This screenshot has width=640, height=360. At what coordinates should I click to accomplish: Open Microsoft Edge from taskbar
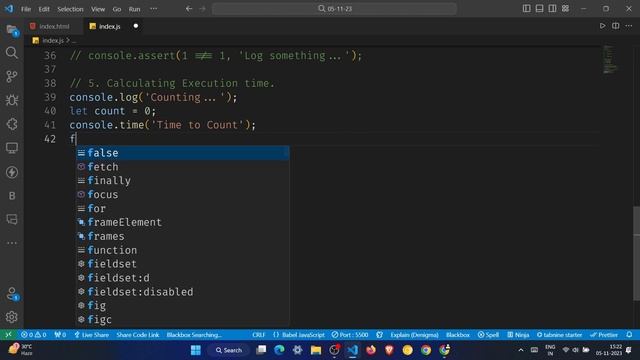(279, 350)
